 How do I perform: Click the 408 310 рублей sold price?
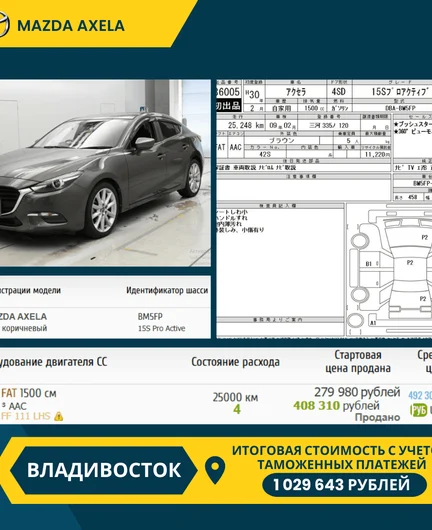coord(336,405)
